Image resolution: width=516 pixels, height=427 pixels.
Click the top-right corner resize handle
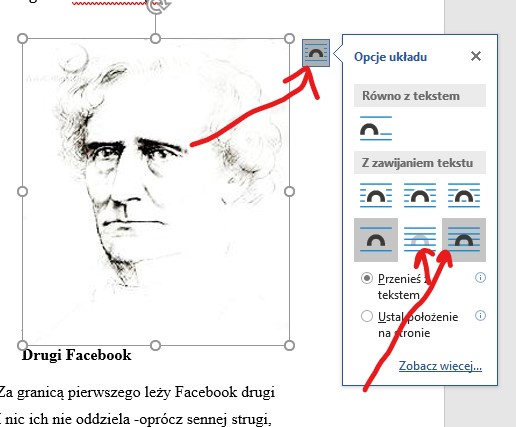(x=289, y=39)
